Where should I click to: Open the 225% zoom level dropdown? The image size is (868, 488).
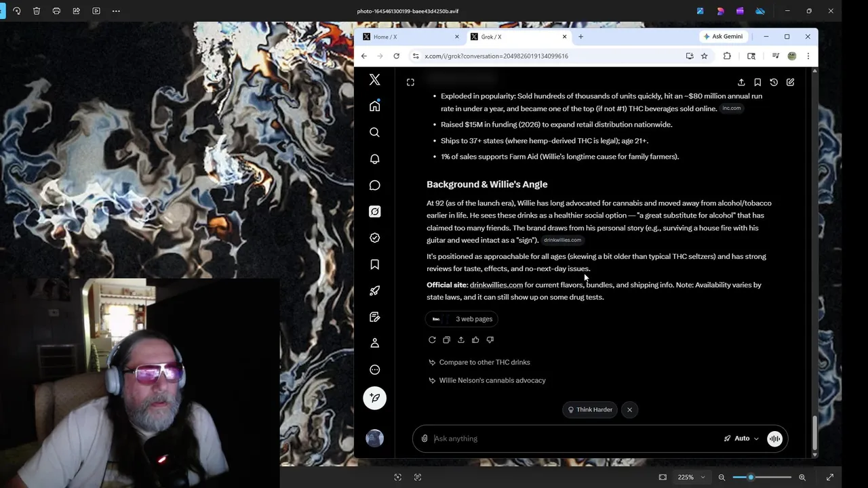click(691, 477)
